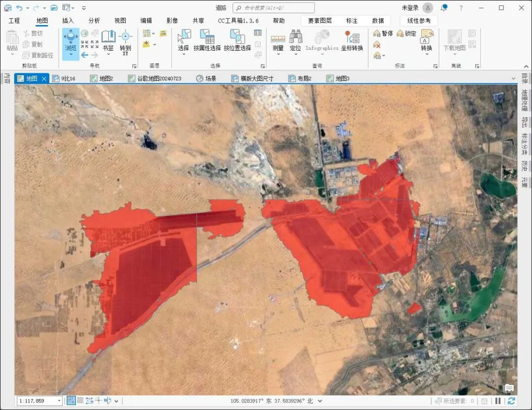Click the refresh map icon in status bar
The image size is (532, 410).
point(511,401)
